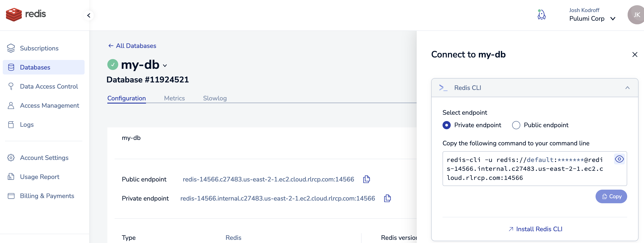Reveal the password with the eye icon
Screen dimensions: 644x243
pos(619,159)
